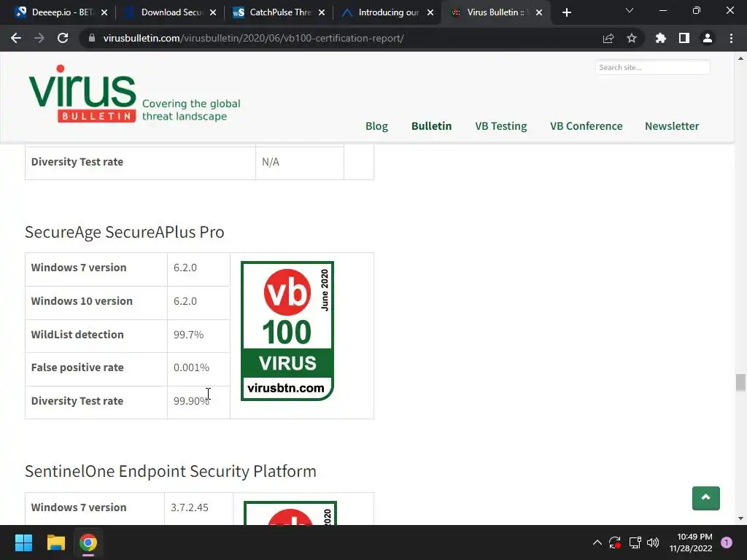
Task: Open the Newsletter menu item
Action: tap(672, 126)
